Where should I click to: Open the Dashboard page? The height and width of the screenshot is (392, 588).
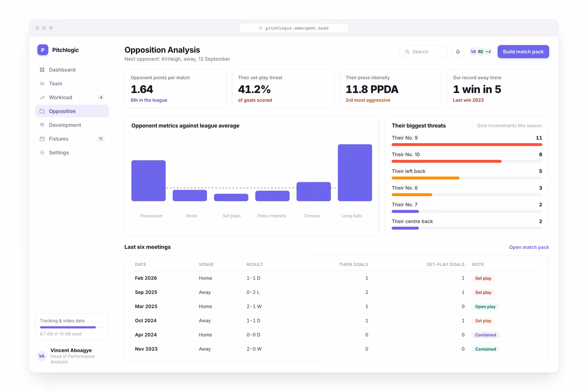click(72, 70)
